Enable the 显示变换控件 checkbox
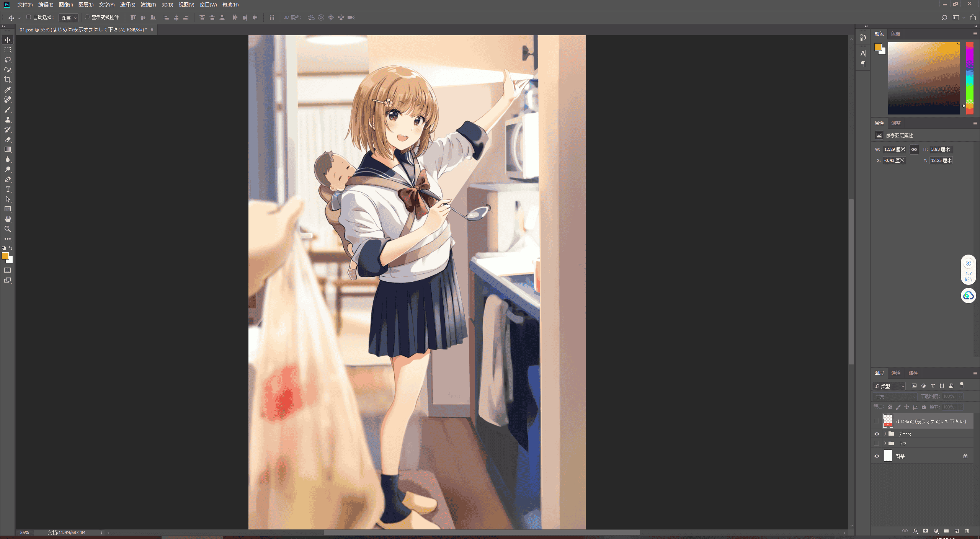The width and height of the screenshot is (980, 539). [87, 17]
